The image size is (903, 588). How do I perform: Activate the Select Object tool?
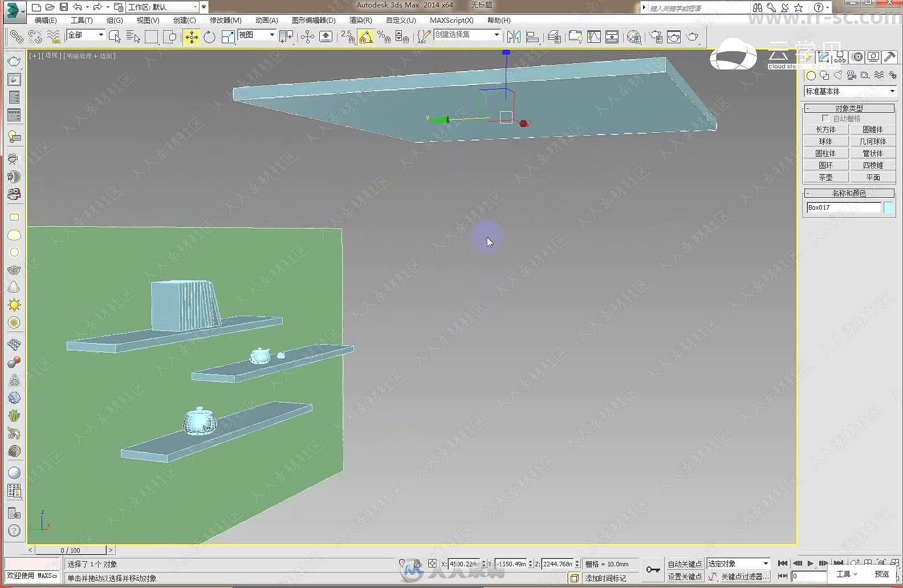(115, 37)
